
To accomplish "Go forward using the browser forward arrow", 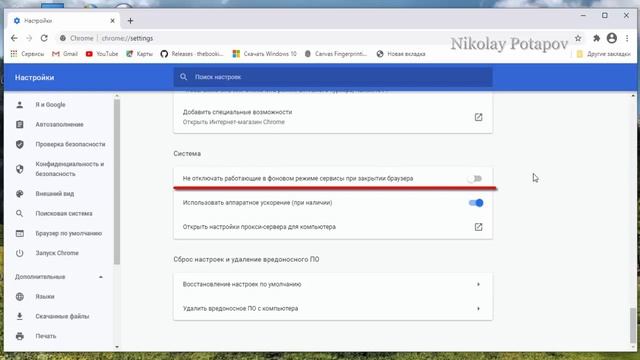I will 29,38.
